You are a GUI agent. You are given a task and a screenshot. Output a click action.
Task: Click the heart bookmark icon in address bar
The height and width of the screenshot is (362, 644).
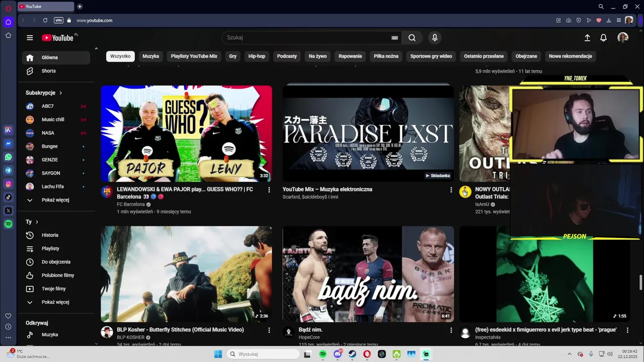(x=599, y=20)
